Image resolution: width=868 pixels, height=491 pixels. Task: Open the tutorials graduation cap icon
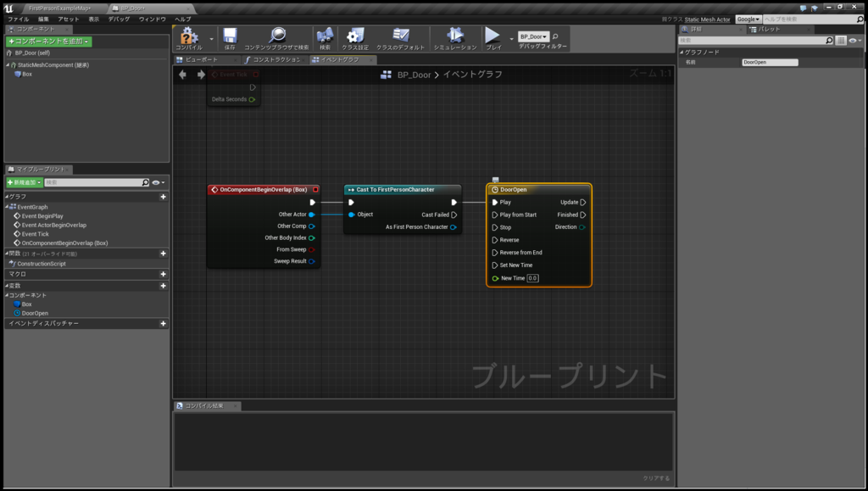pyautogui.click(x=815, y=8)
